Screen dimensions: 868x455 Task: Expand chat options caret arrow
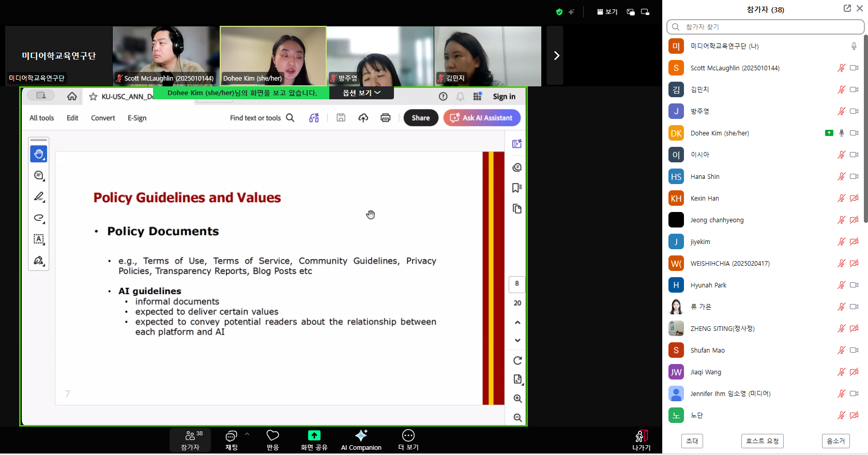pos(247,434)
